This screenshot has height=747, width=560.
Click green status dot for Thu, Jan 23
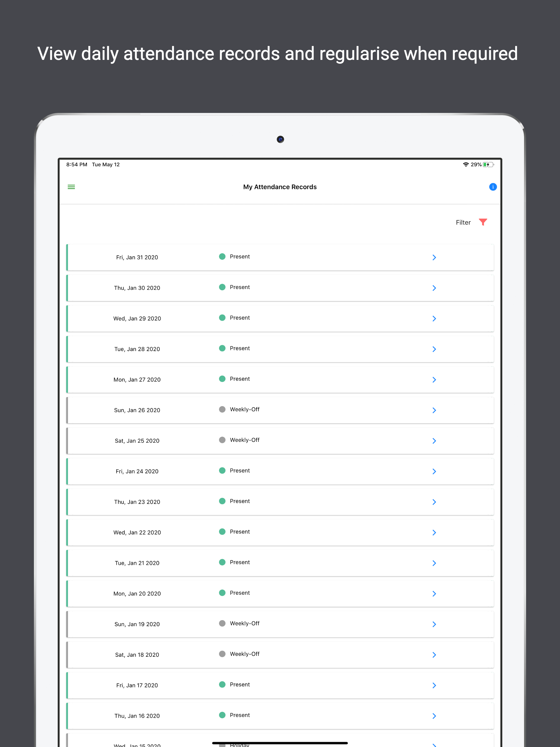pos(222,501)
